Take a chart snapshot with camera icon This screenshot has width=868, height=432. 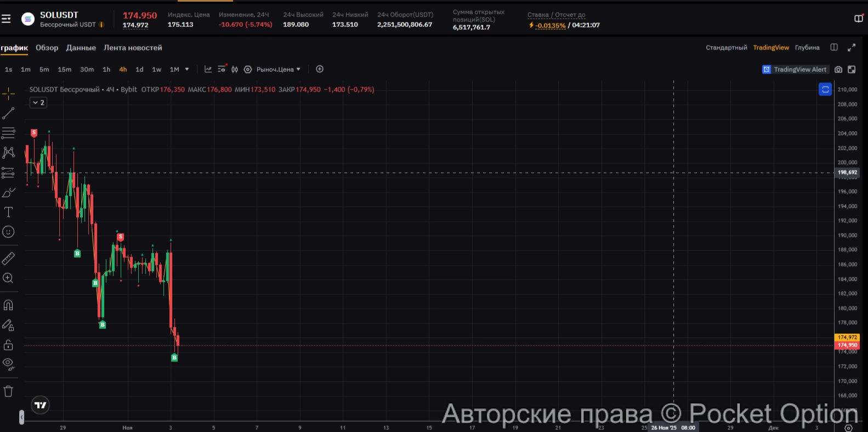838,70
